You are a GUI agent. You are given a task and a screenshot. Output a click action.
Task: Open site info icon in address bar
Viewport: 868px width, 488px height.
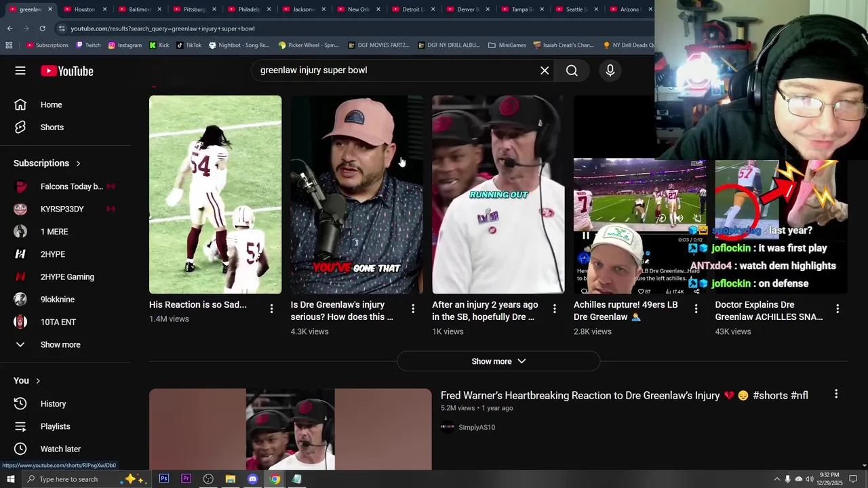[x=62, y=28]
